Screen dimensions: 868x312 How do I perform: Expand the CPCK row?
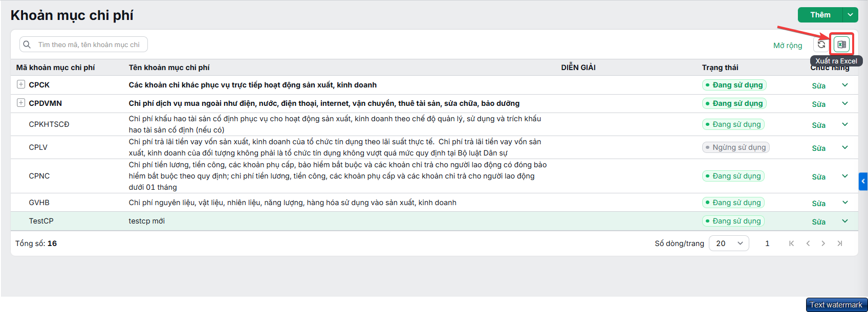[x=21, y=84]
